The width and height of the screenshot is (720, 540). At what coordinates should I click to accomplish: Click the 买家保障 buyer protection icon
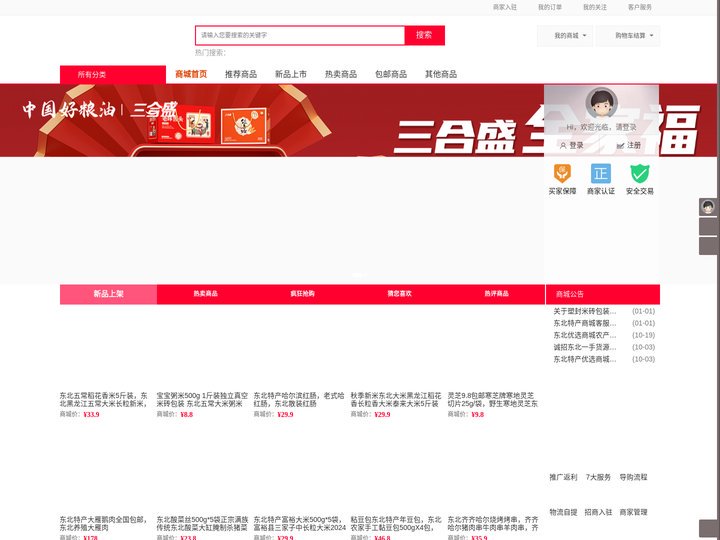(562, 173)
